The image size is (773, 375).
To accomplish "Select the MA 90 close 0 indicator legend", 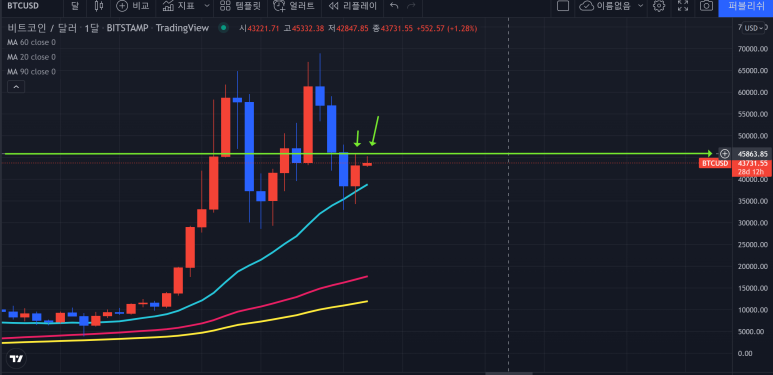I will tap(31, 72).
